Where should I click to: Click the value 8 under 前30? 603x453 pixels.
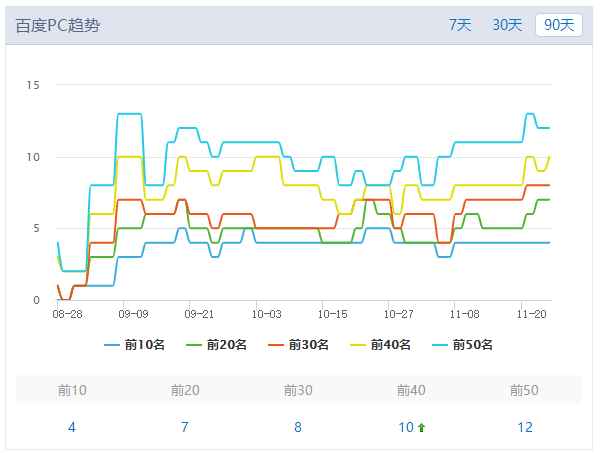(x=298, y=427)
